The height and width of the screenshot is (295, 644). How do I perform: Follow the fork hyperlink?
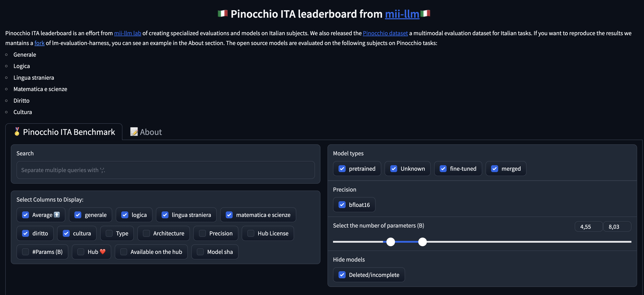(39, 43)
